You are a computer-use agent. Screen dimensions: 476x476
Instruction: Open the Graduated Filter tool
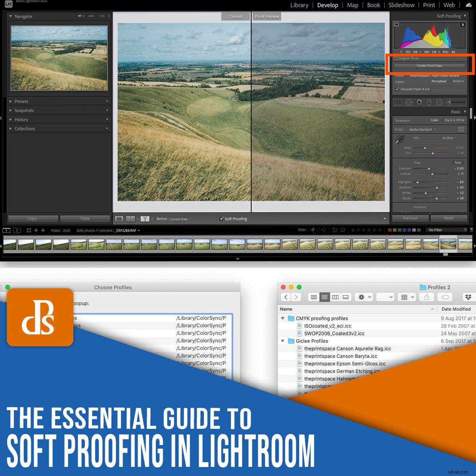(430, 102)
